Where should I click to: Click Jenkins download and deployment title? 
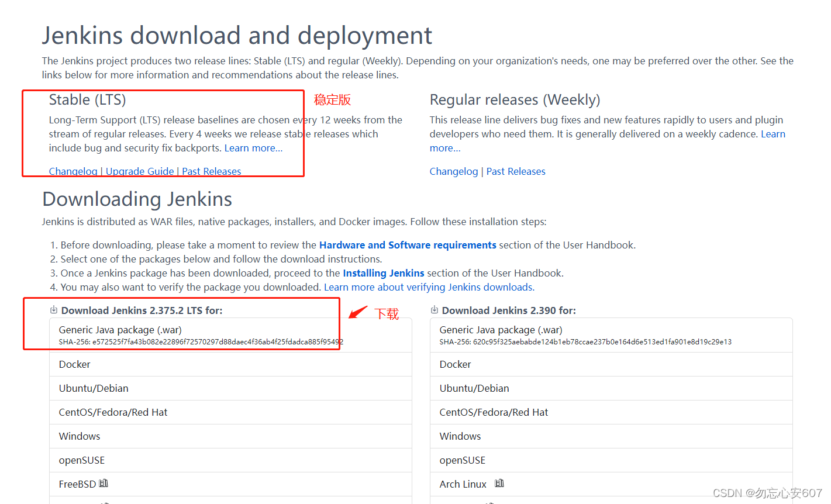coord(237,36)
